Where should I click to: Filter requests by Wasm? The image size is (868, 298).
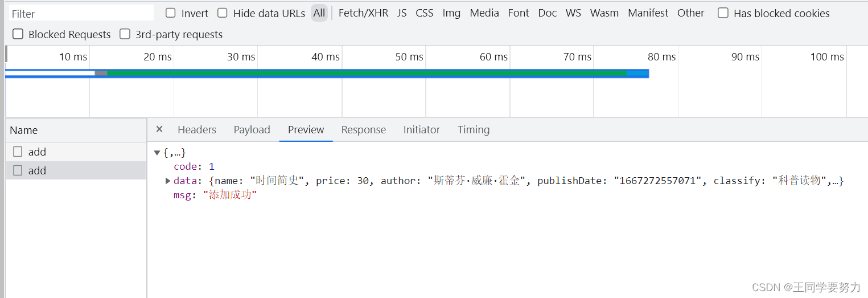604,13
